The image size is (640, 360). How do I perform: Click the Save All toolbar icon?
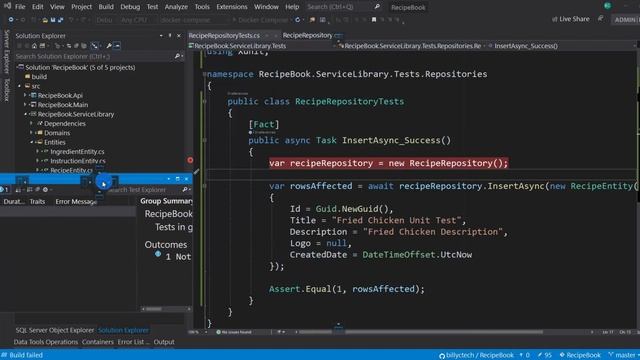click(x=60, y=20)
